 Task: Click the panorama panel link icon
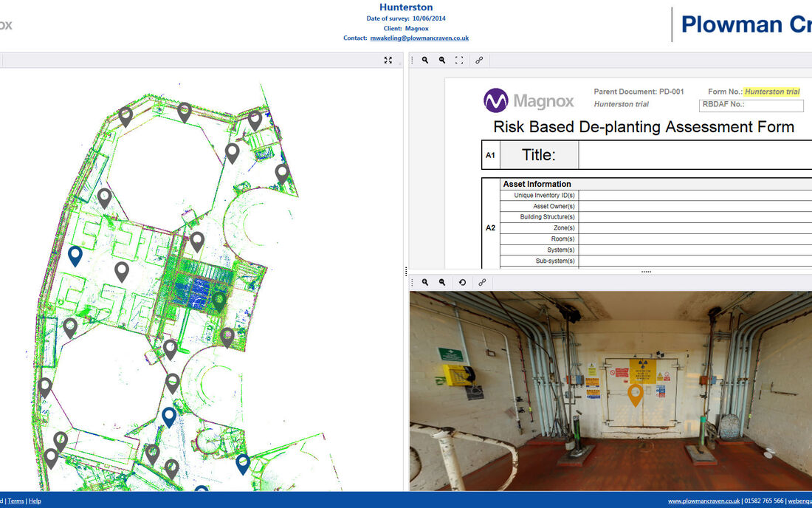(x=482, y=282)
